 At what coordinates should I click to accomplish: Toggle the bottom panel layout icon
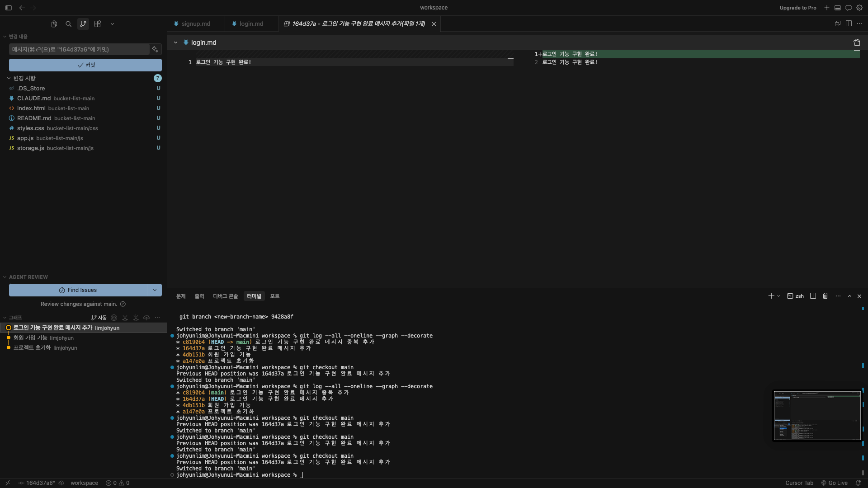[838, 8]
